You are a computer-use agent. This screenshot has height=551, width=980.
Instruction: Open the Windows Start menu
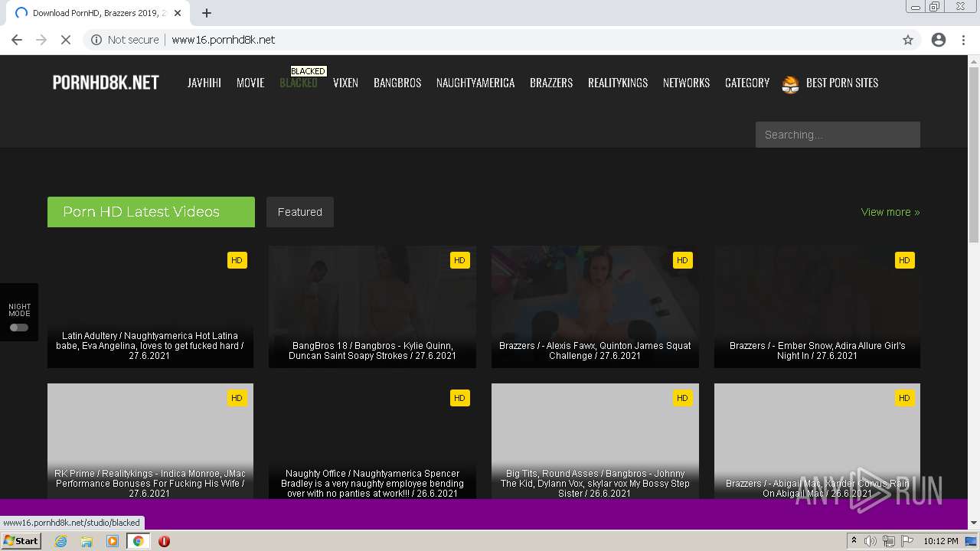[x=21, y=541]
